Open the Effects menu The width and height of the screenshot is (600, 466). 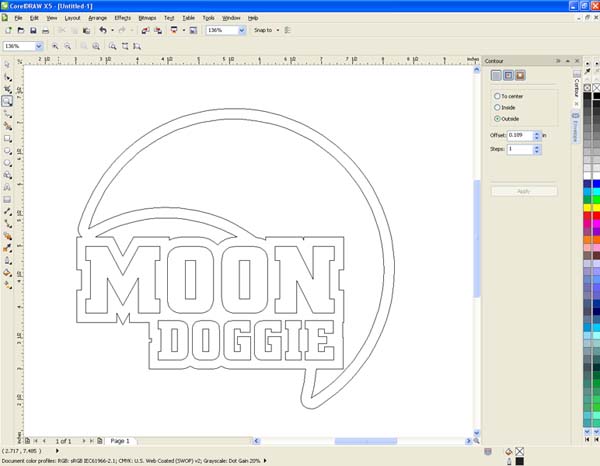[122, 18]
